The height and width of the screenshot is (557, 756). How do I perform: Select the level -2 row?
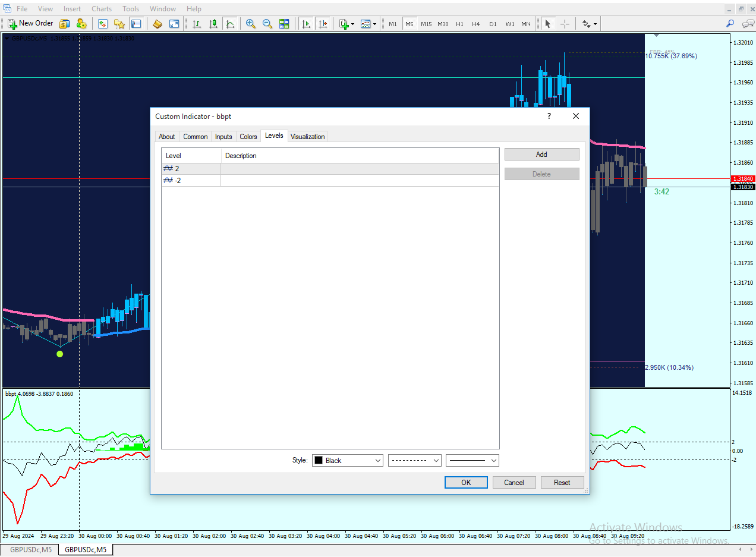[x=330, y=180]
